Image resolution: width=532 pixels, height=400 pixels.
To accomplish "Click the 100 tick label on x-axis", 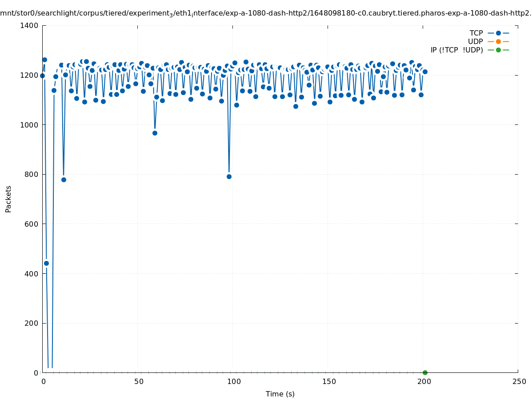I will point(233,381).
